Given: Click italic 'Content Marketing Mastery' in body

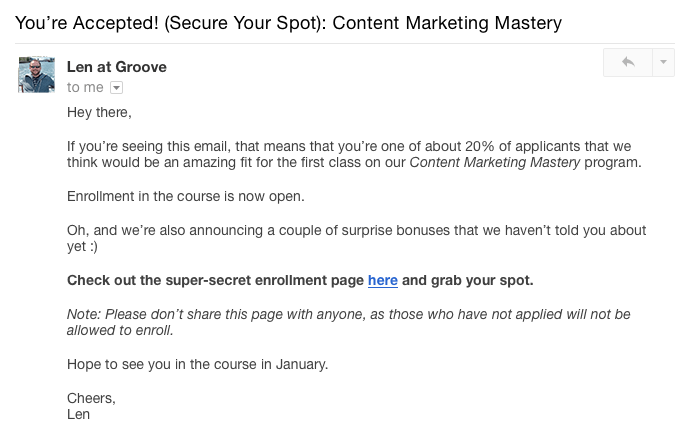Looking at the screenshot, I should (495, 162).
